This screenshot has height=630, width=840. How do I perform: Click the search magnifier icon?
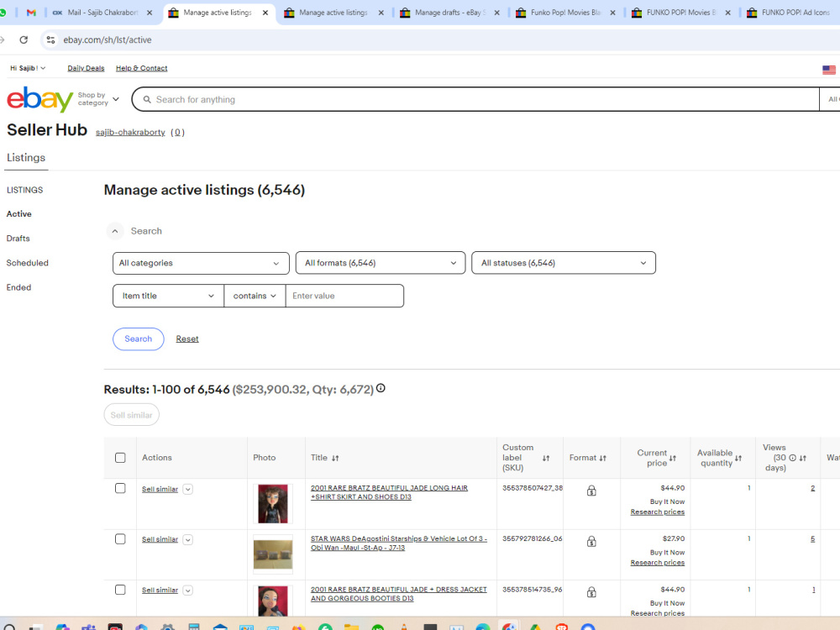147,100
